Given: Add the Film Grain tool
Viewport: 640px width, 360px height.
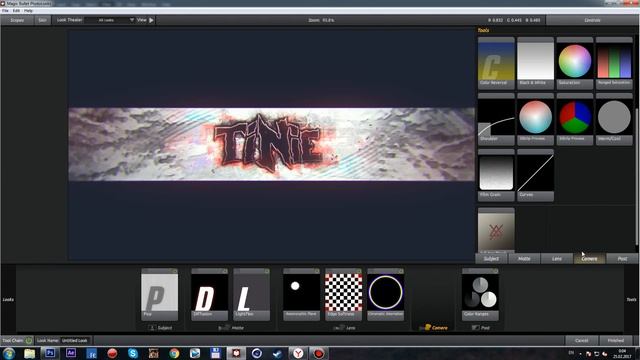Looking at the screenshot, I should pos(496,175).
